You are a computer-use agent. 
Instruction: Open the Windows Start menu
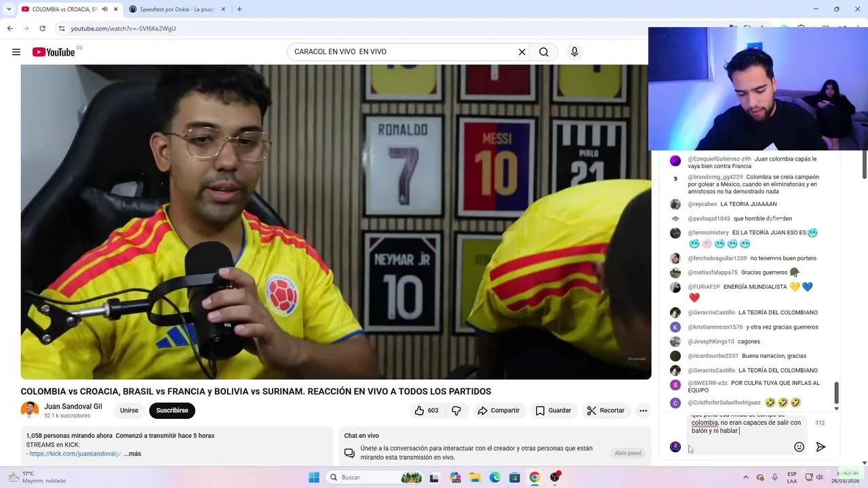314,477
